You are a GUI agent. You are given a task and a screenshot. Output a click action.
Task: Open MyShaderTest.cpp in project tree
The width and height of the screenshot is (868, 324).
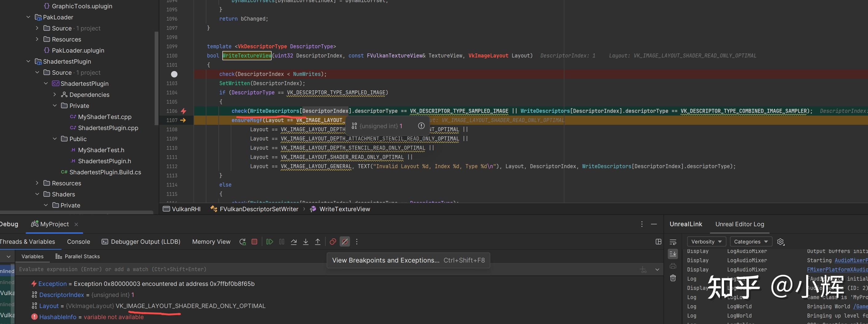105,117
